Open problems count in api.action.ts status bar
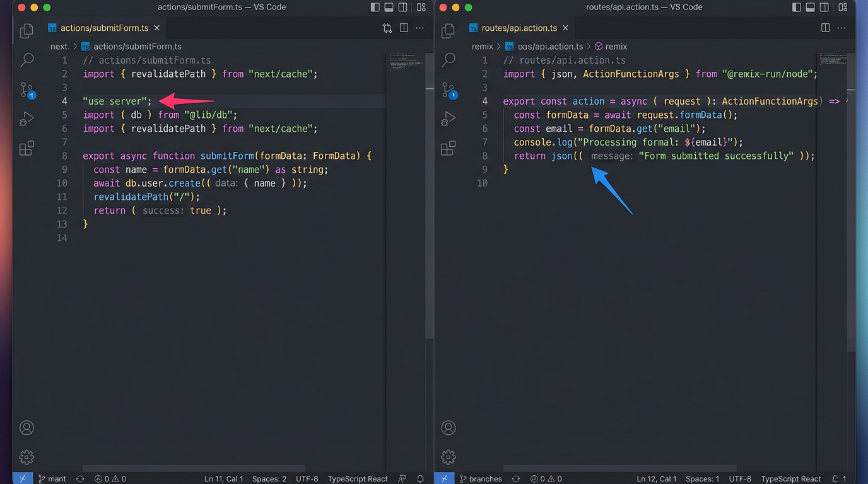868x484 pixels. pyautogui.click(x=546, y=479)
